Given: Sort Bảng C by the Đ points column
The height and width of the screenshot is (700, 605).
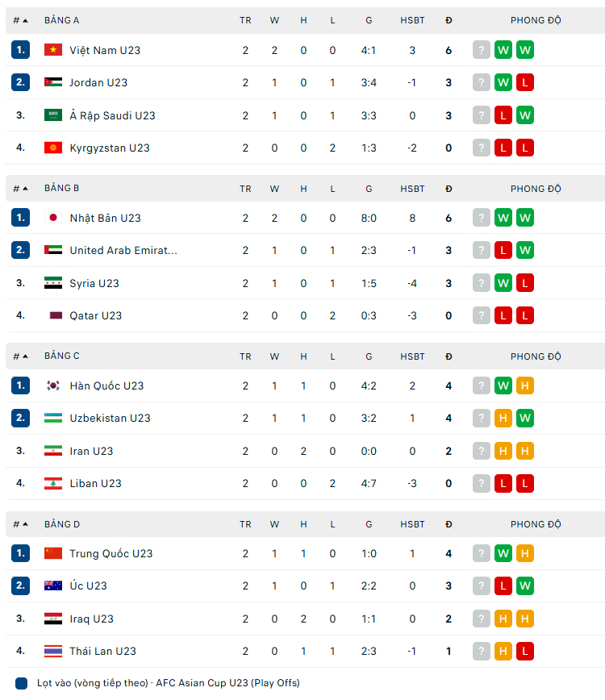Looking at the screenshot, I should [x=449, y=356].
